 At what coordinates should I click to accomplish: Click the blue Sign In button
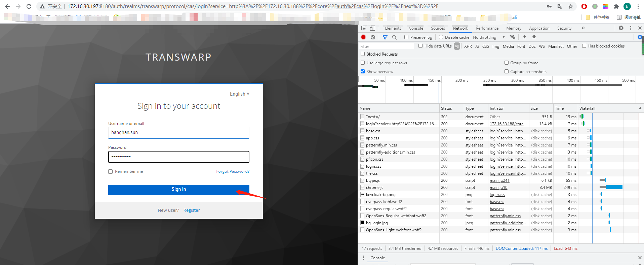pos(179,190)
